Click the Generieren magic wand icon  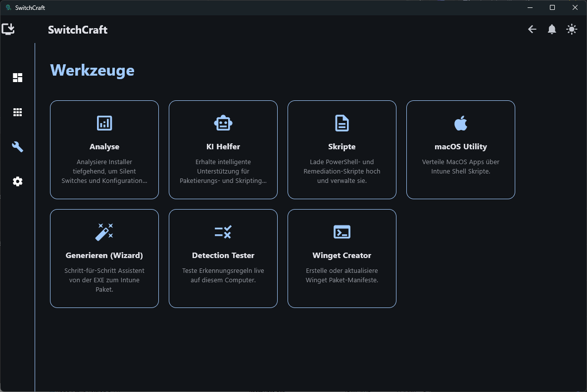tap(104, 232)
